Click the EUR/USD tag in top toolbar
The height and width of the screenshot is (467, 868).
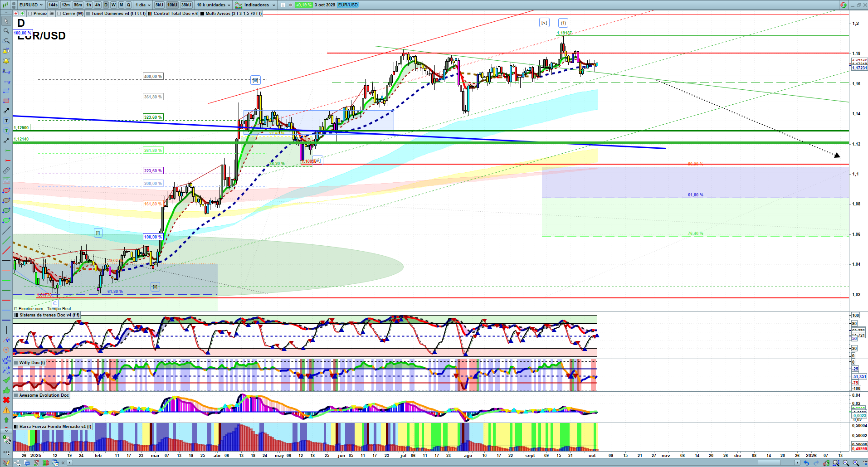pyautogui.click(x=348, y=5)
